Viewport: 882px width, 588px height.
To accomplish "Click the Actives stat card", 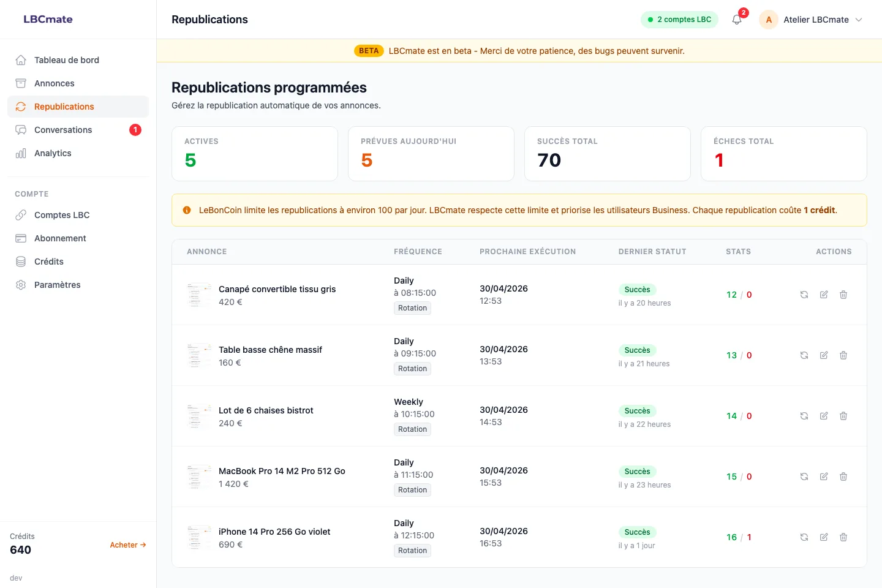I will [255, 154].
